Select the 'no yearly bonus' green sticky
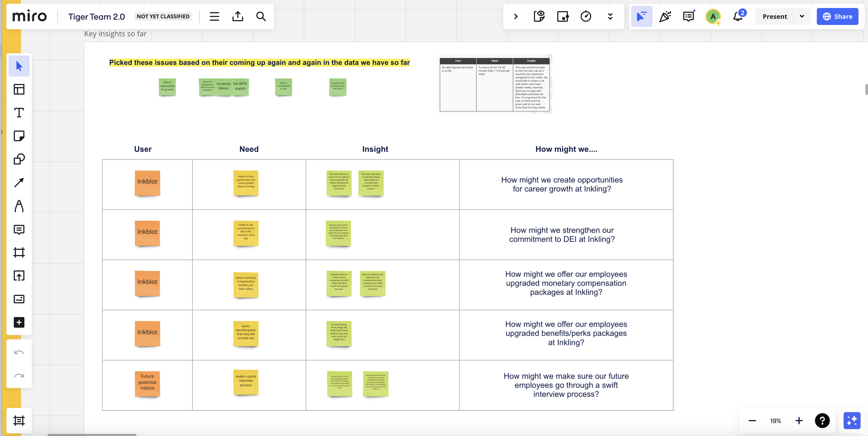868x436 pixels. tap(224, 87)
